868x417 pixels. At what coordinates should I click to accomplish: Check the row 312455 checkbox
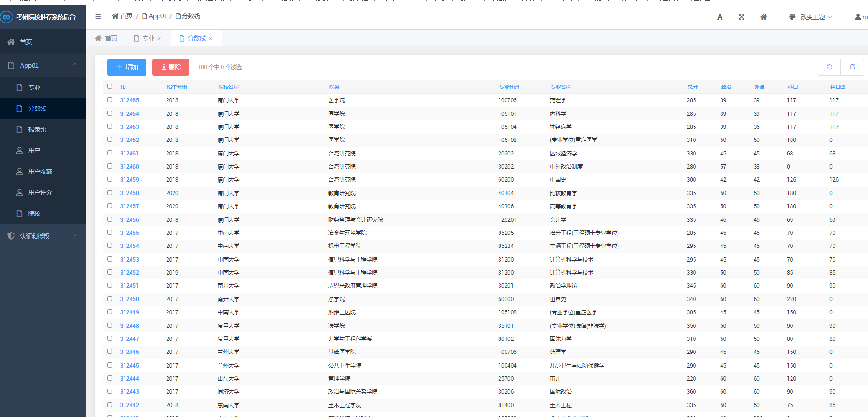click(x=110, y=233)
